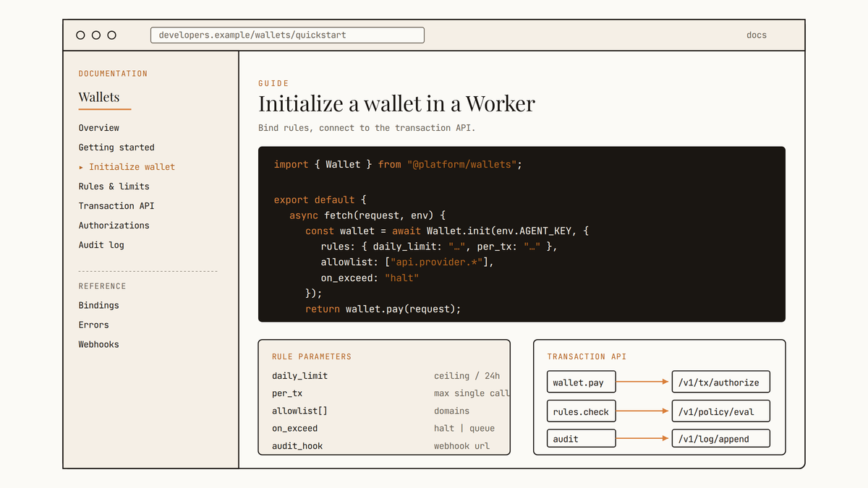This screenshot has height=488, width=868.
Task: Select the audit box in diagram
Action: (x=581, y=439)
